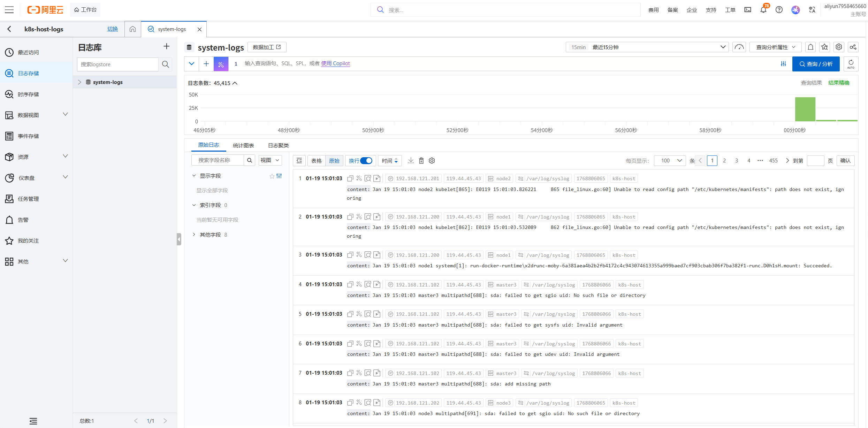The image size is (868, 428).
Task: Click the tall green histogram bar
Action: 805,109
